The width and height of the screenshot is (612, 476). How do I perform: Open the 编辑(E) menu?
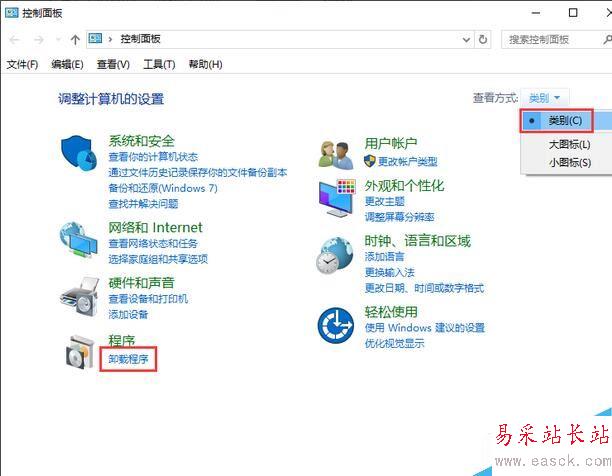(67, 64)
